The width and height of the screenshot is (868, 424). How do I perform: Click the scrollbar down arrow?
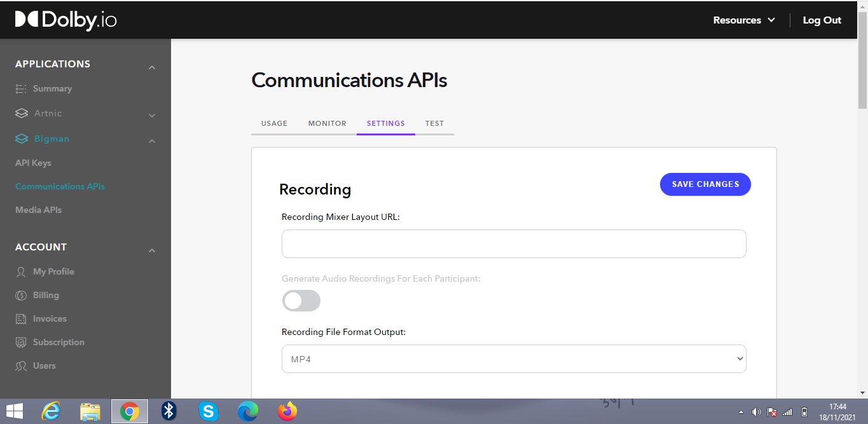(x=863, y=393)
